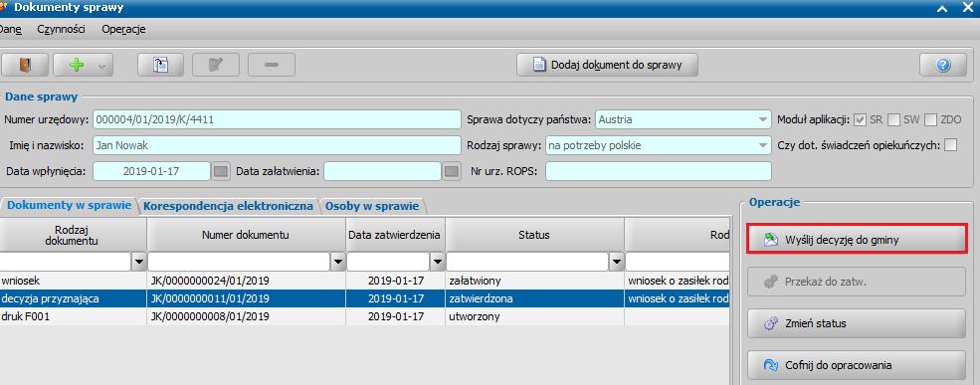Viewport: 980px width, 385px height.
Task: Click the view document details toolbar icon
Action: tap(160, 65)
